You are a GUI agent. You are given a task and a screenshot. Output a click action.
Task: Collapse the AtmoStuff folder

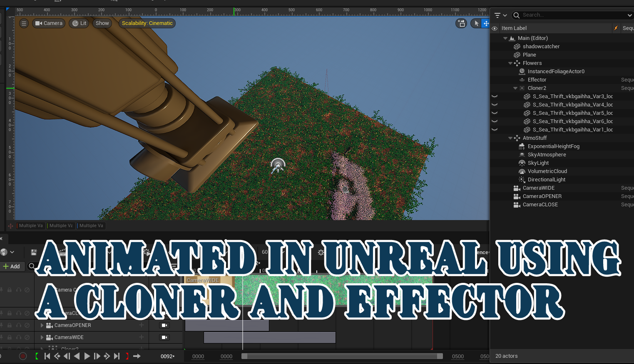click(x=510, y=138)
